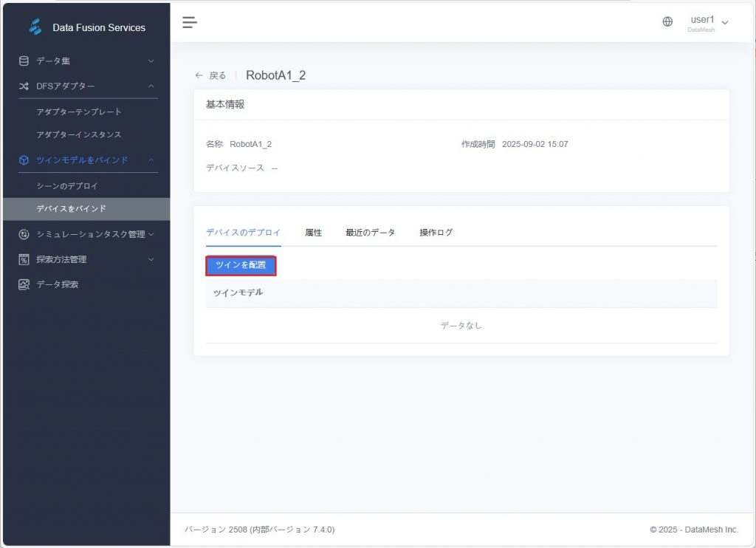Open アダプターテンプレート in the sidebar
Screen dimensions: 756x548
[x=79, y=112]
